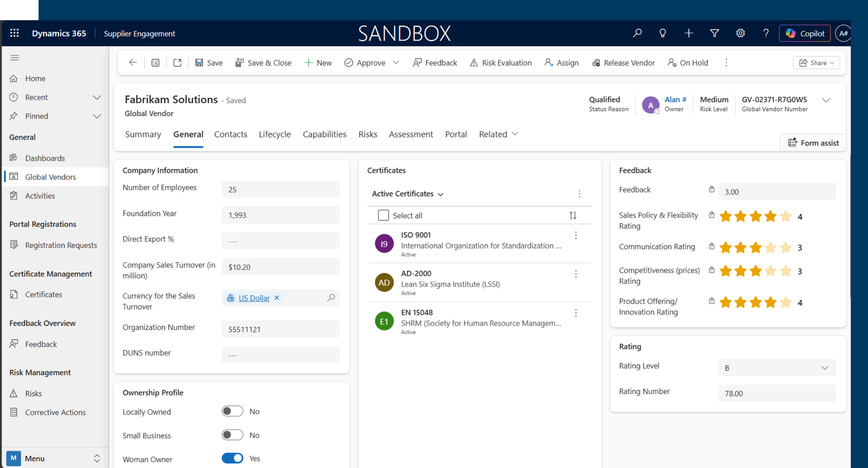Viewport: 868px width, 468px height.
Task: Open the Assessment tab
Action: point(411,134)
